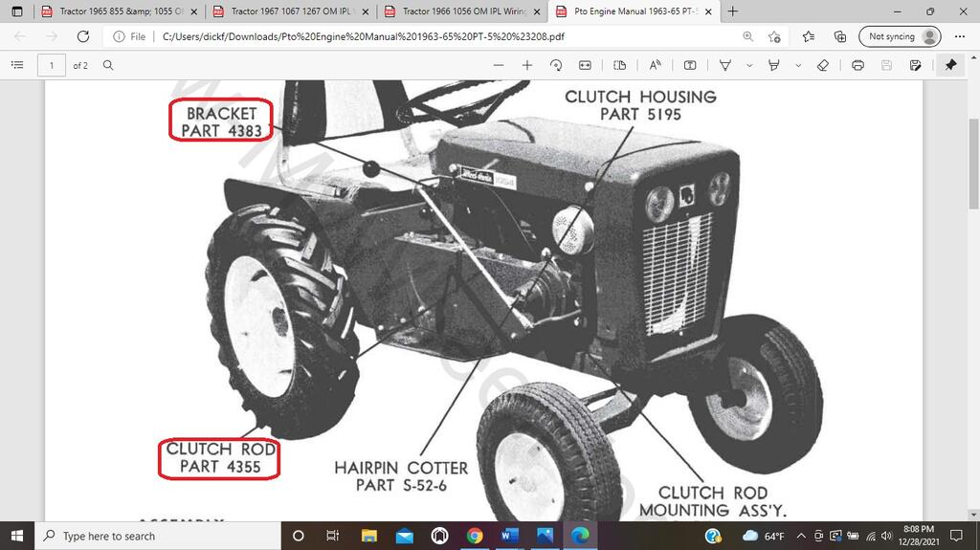Expand the Highlight options dropdown
The image size is (980, 550).
798,65
